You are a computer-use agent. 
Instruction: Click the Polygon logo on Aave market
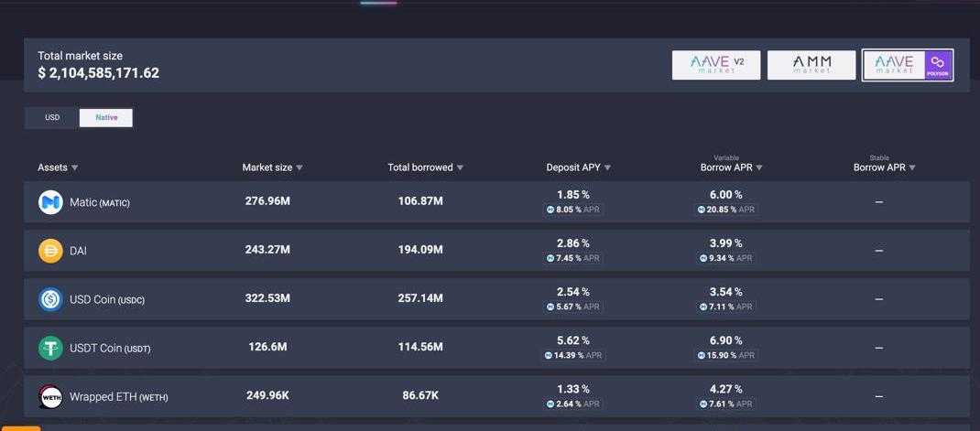[937, 65]
